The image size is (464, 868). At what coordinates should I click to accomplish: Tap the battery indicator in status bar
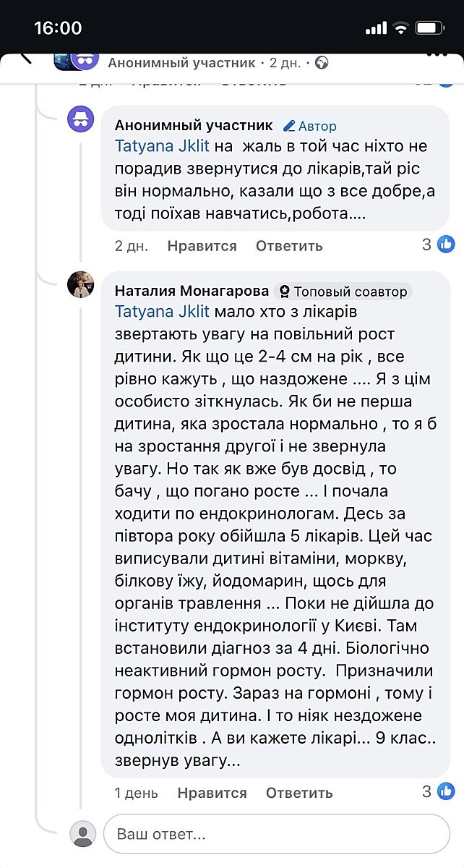pyautogui.click(x=429, y=28)
